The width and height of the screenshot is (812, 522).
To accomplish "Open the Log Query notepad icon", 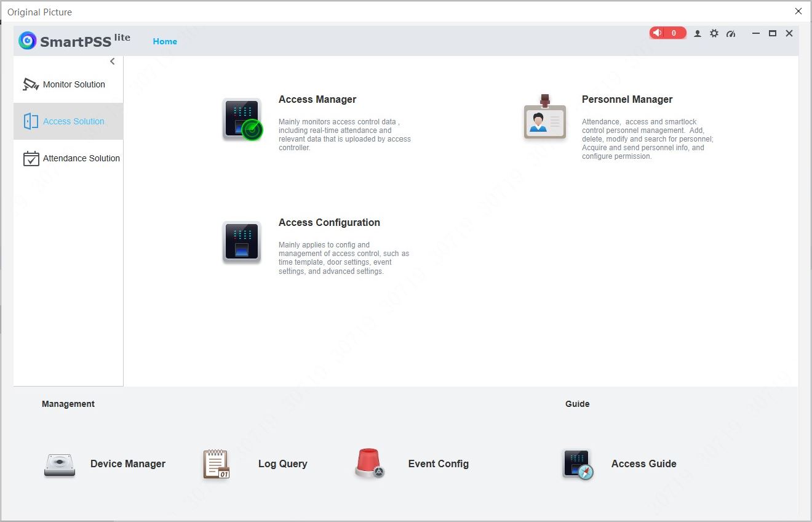I will pyautogui.click(x=216, y=464).
